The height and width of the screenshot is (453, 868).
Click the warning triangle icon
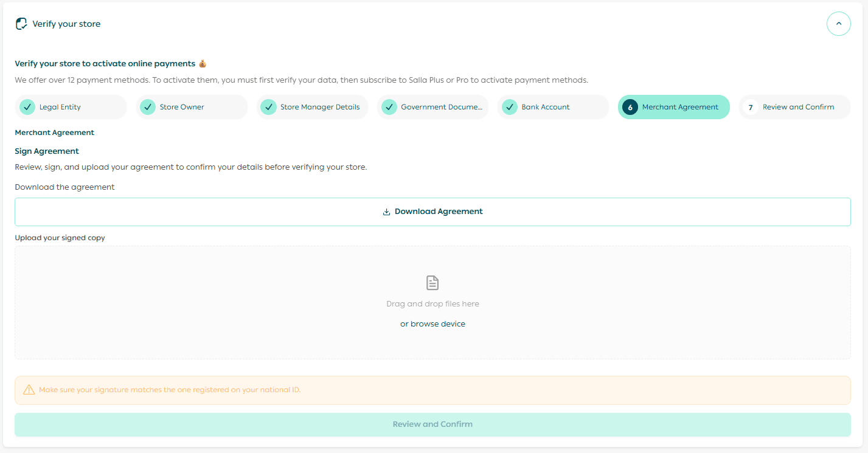tap(29, 390)
